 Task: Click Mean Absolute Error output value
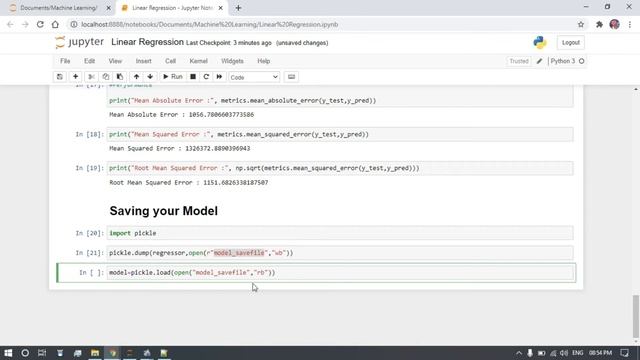coord(221,115)
